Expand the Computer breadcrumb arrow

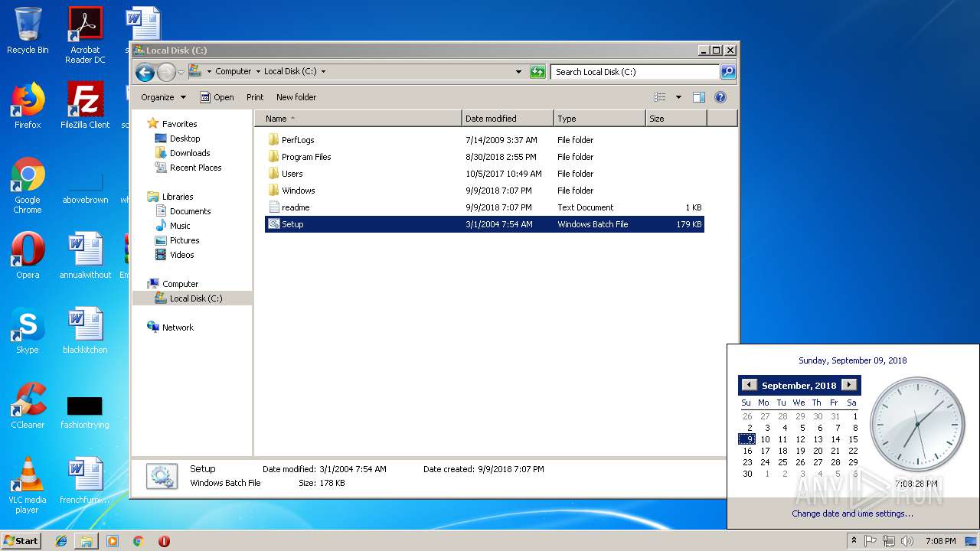pyautogui.click(x=257, y=72)
